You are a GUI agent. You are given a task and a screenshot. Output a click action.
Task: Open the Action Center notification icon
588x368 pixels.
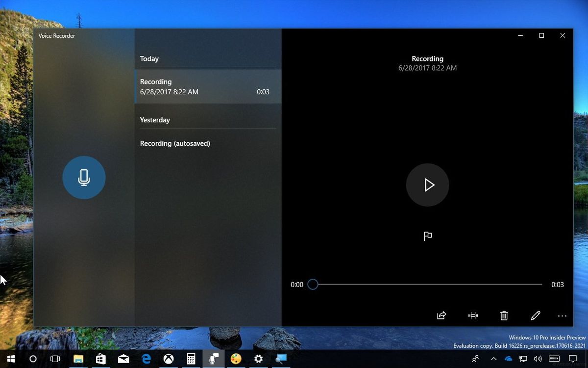tap(572, 359)
